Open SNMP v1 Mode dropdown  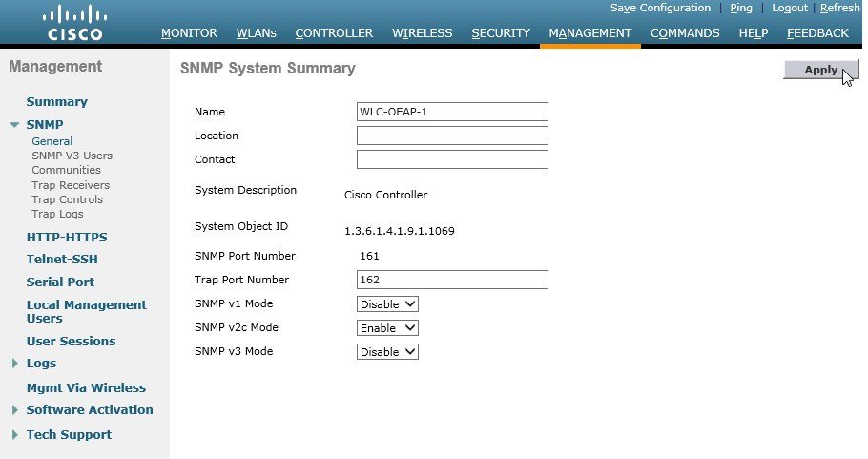pyautogui.click(x=387, y=304)
